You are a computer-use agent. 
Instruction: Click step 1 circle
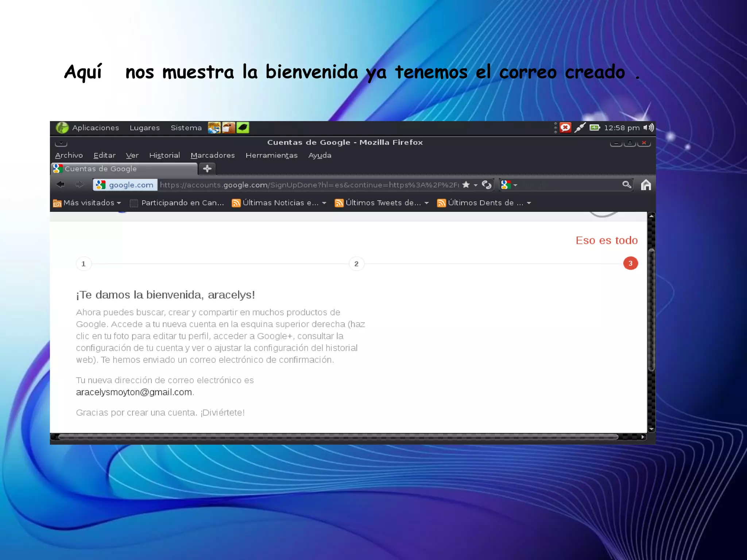click(84, 264)
